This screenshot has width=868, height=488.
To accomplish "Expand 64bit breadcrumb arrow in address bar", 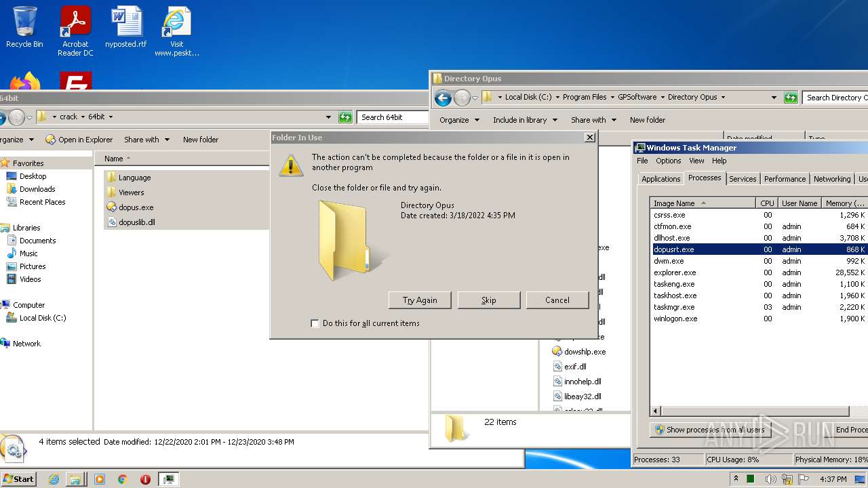I will tap(111, 117).
